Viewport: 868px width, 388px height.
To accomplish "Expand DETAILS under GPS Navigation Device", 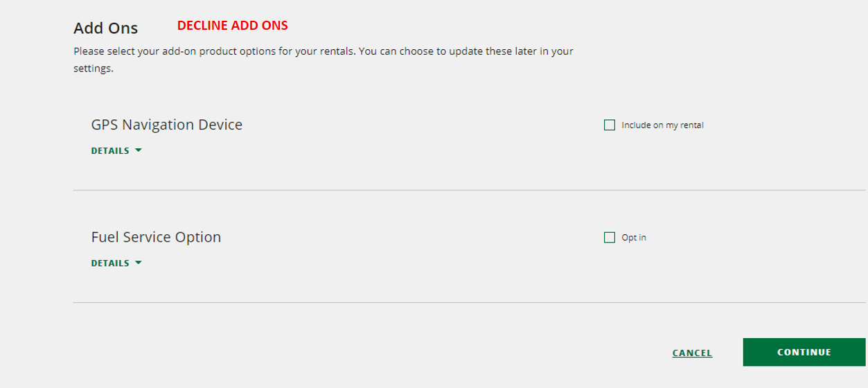I will 116,150.
